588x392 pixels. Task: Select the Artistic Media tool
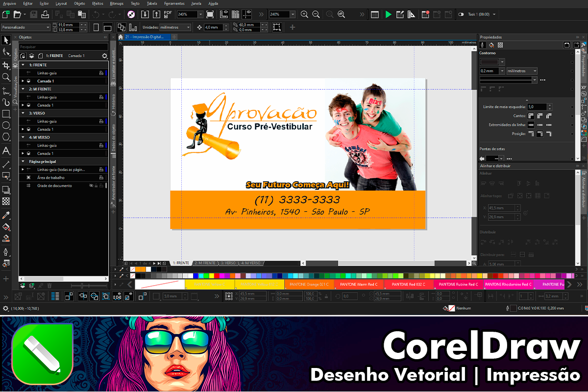pyautogui.click(x=6, y=102)
